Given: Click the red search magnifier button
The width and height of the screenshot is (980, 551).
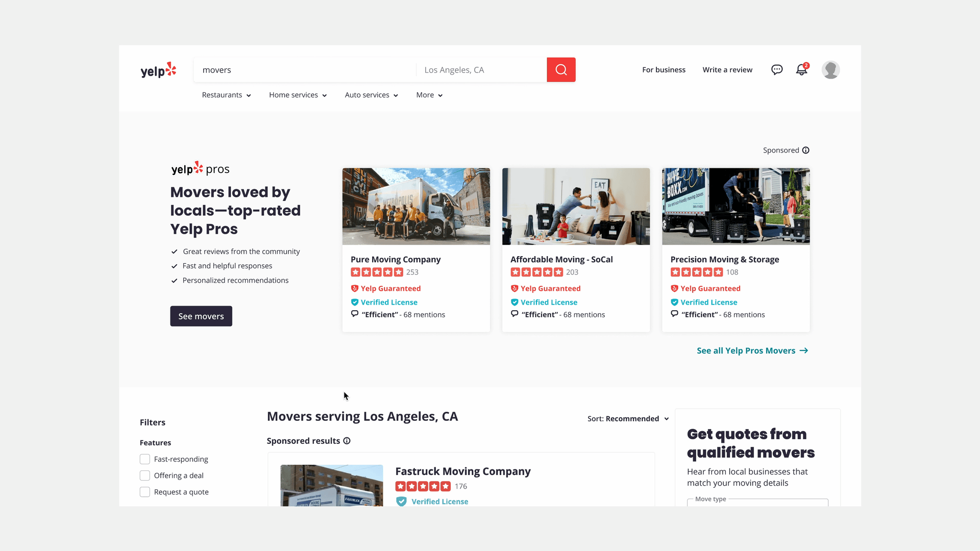Looking at the screenshot, I should click(561, 70).
